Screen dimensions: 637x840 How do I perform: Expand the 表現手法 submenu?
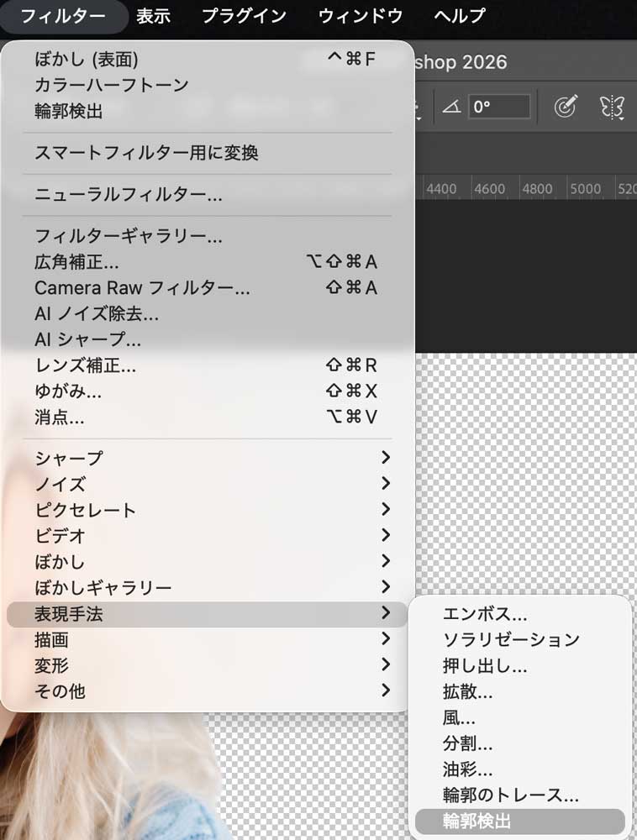(x=208, y=614)
